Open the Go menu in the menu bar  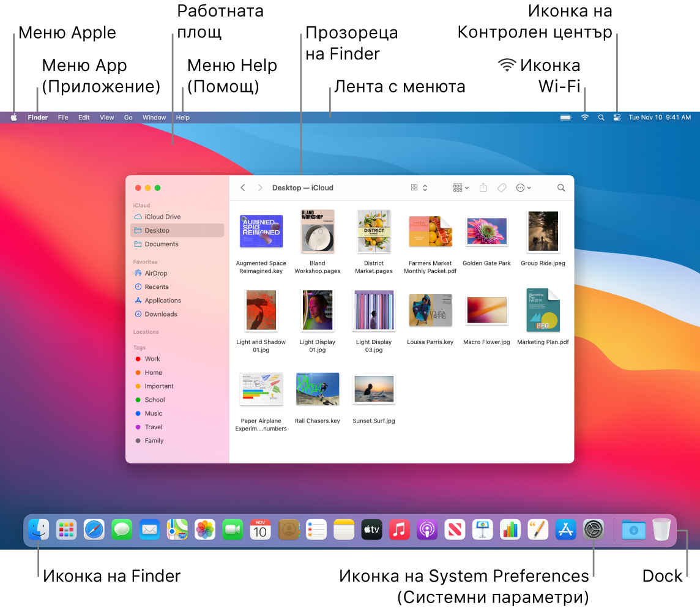(x=128, y=117)
